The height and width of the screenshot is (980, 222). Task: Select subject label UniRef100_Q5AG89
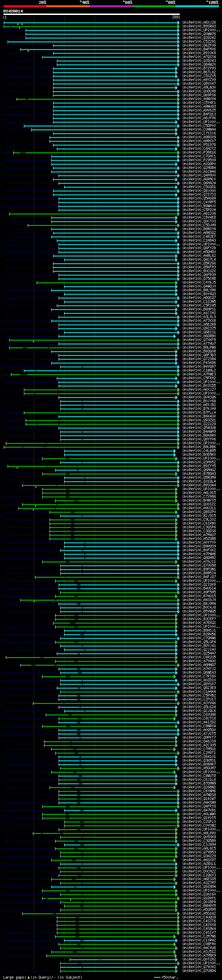click(199, 198)
